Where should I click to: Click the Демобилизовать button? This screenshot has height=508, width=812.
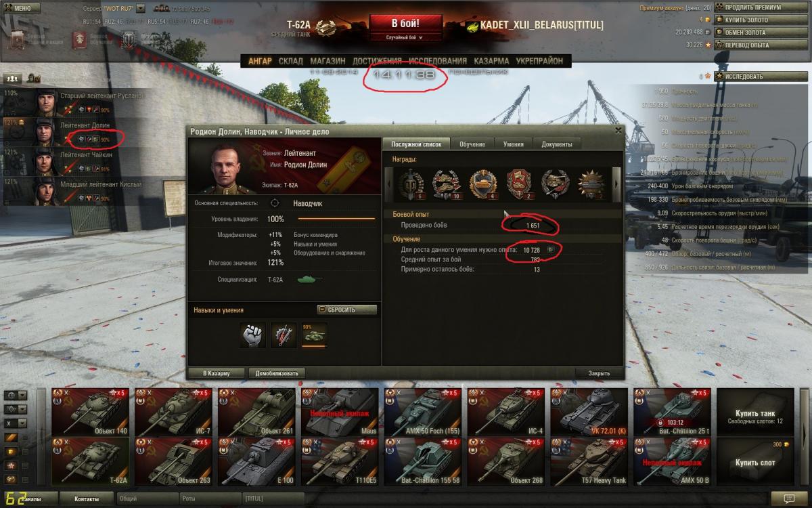pyautogui.click(x=277, y=373)
